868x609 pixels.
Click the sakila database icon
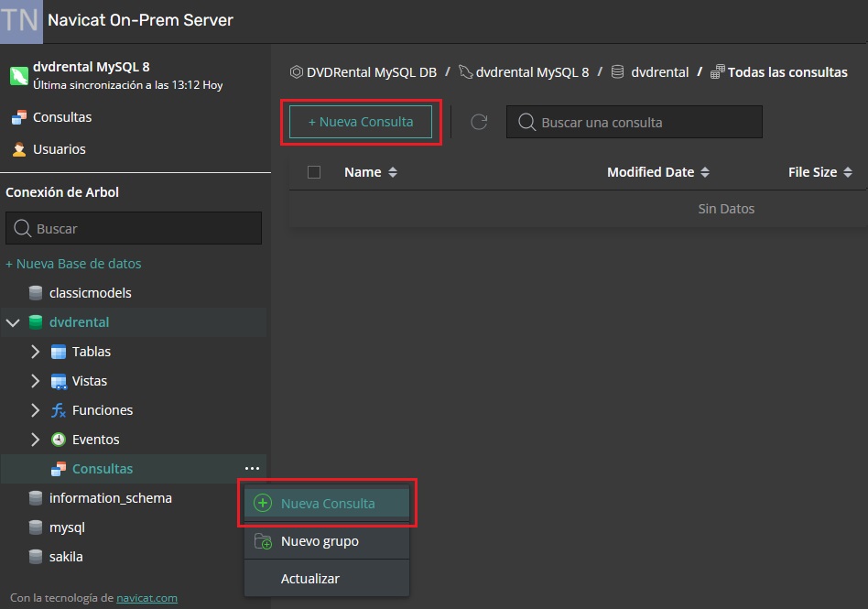36,557
